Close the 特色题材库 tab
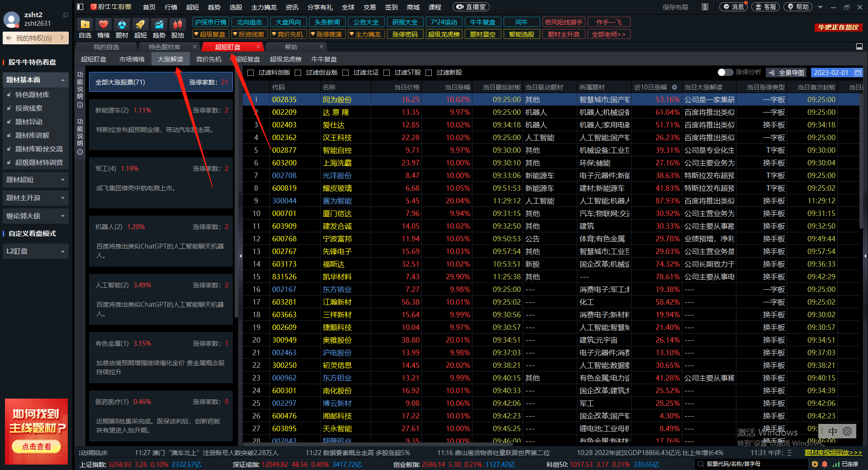868x470 pixels. pyautogui.click(x=195, y=47)
